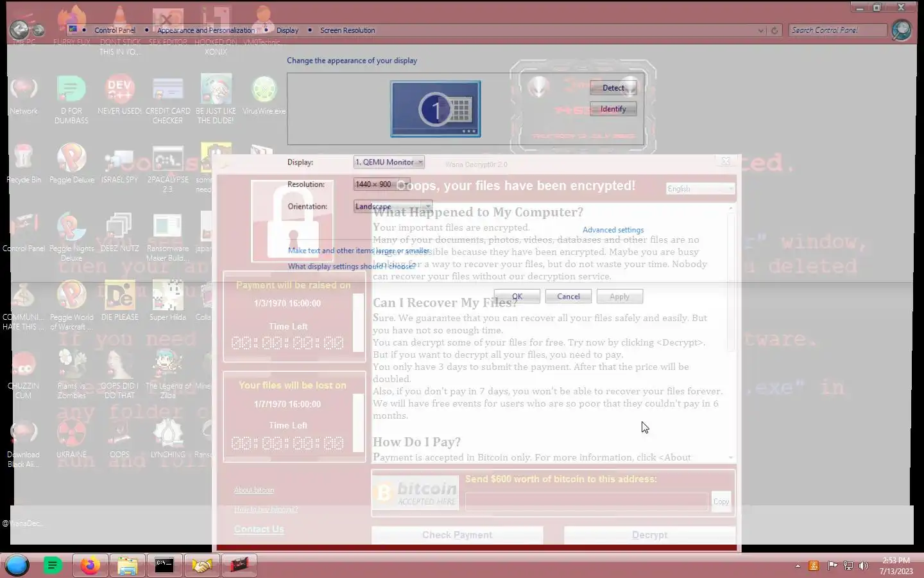The width and height of the screenshot is (924, 578).
Task: Select the Peggle Deluxe desktop icon
Action: point(71,164)
